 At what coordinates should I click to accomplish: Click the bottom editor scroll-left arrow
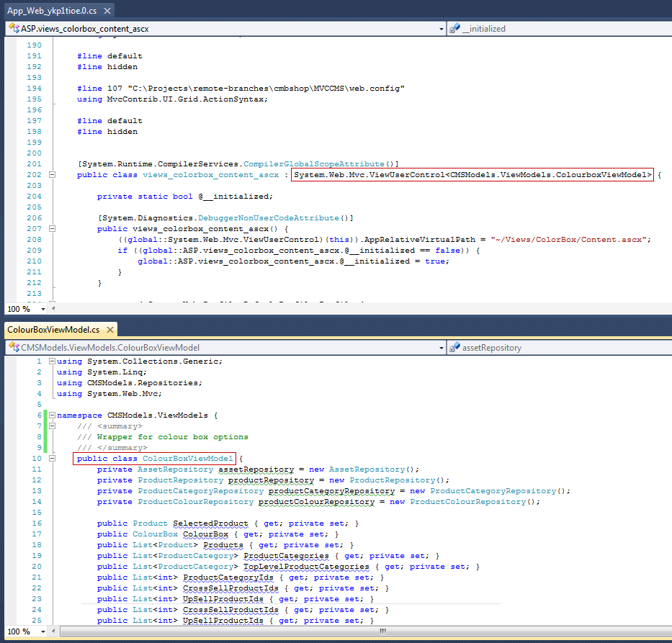click(x=53, y=631)
